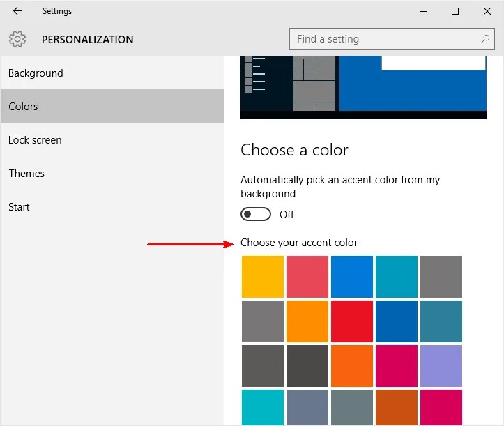Click the Personalization gear icon

[x=17, y=39]
